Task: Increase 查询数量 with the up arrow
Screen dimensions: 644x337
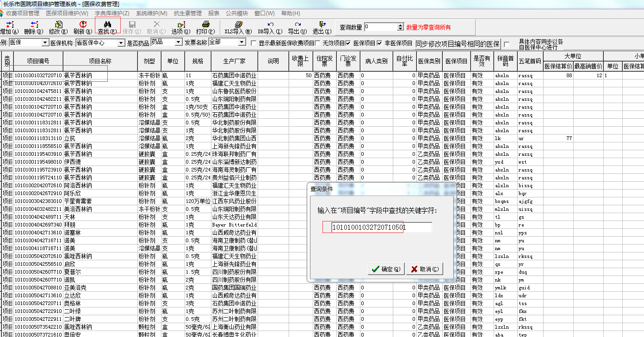Action: 400,25
